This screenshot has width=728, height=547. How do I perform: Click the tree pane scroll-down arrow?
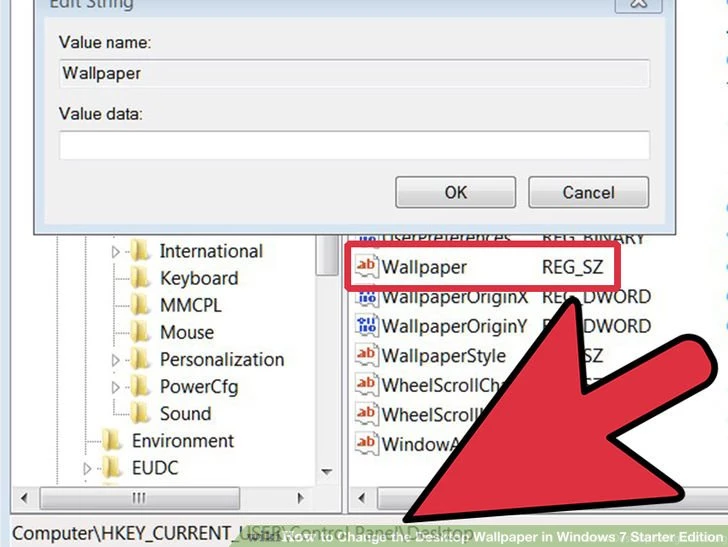327,472
